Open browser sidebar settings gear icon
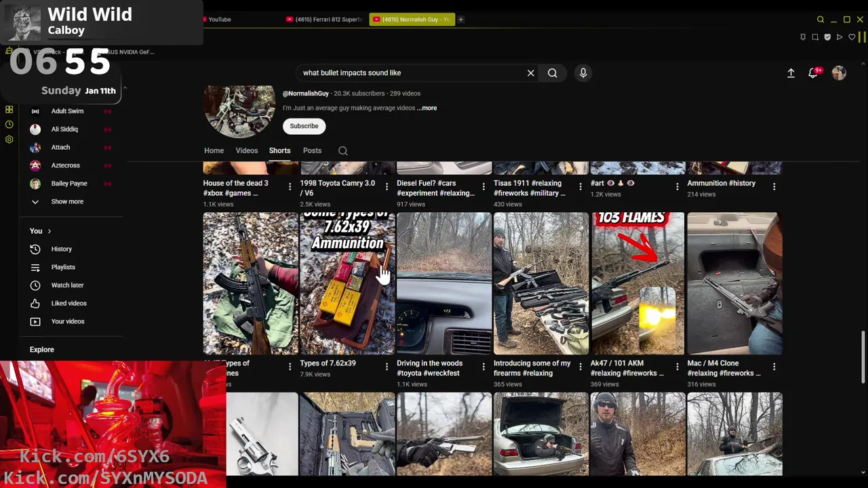 click(9, 139)
